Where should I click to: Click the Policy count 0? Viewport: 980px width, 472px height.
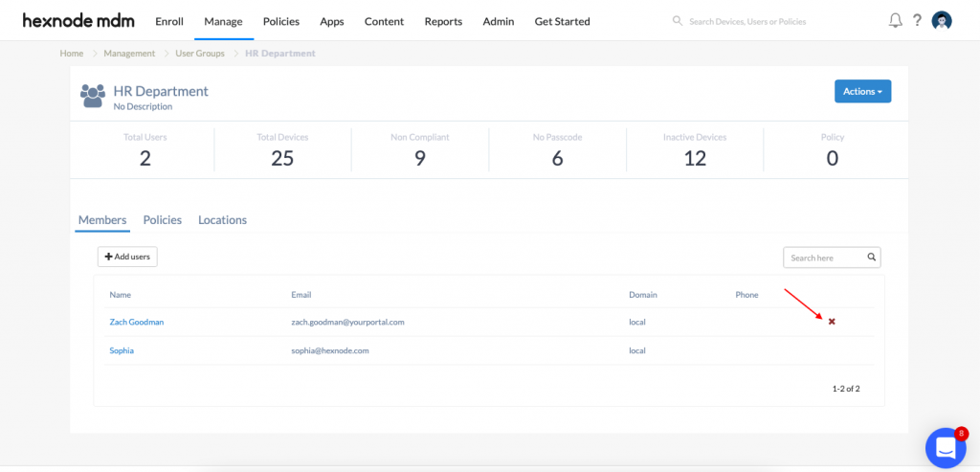click(x=833, y=158)
